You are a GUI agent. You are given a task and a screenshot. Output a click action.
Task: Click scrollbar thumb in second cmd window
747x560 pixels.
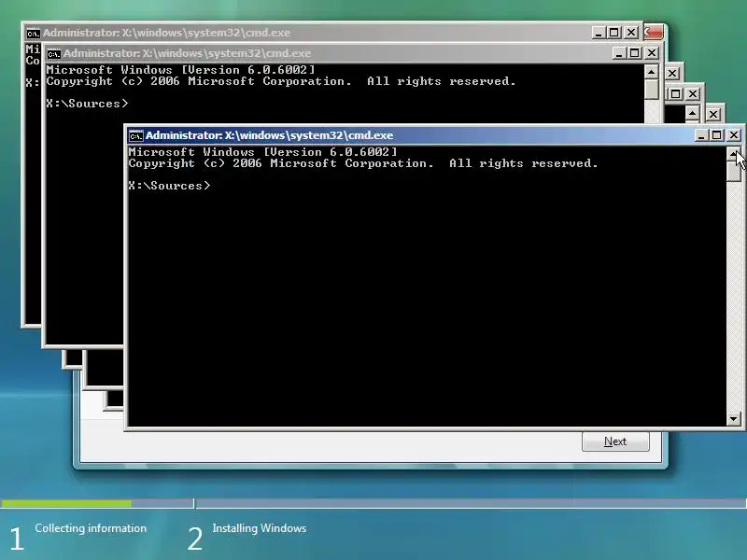pos(651,90)
